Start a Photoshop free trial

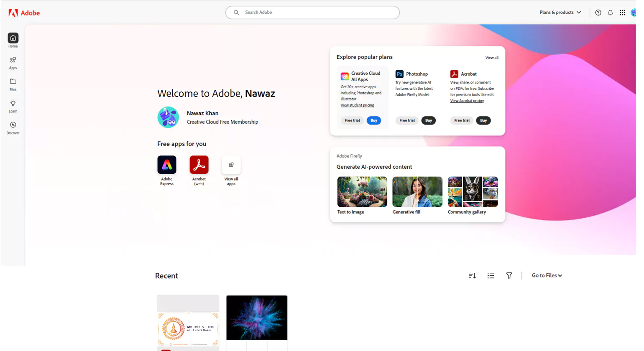coord(406,120)
